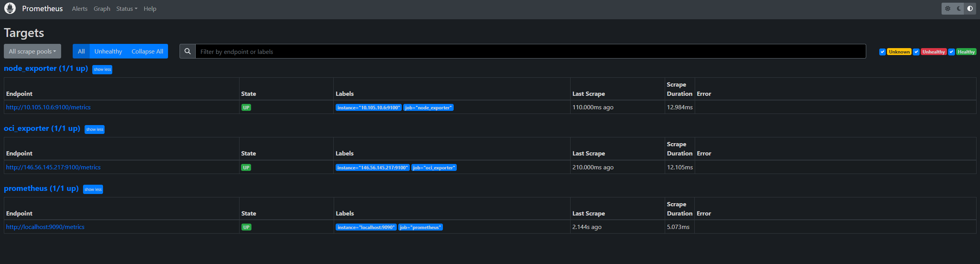Click the job="prometheus" label
Viewport: 980px width, 264px height.
pyautogui.click(x=421, y=227)
